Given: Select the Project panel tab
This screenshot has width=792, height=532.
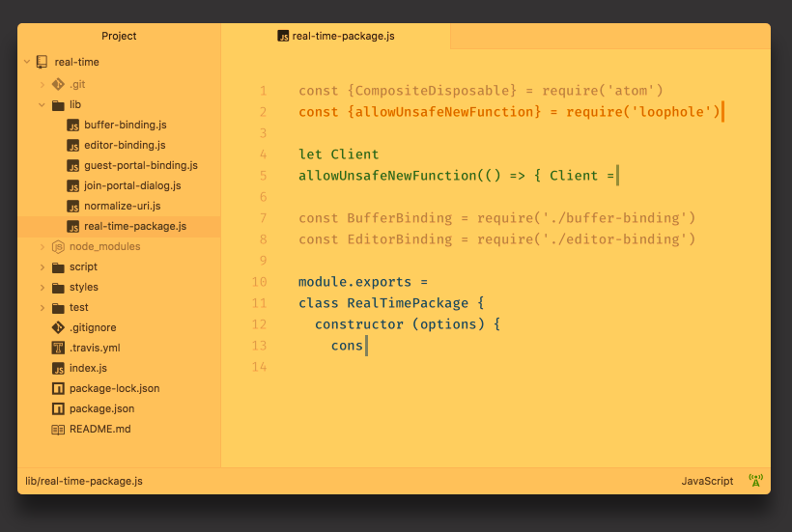Looking at the screenshot, I should (119, 36).
